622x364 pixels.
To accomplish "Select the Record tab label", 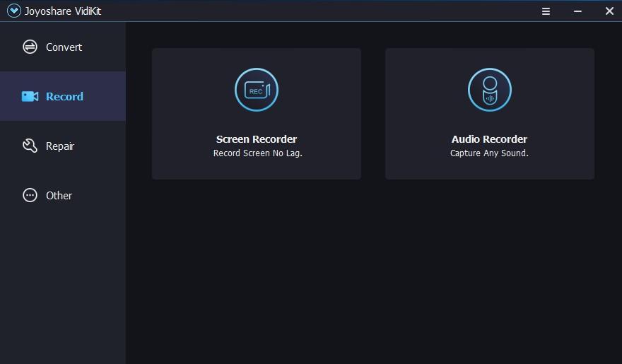I will point(64,96).
